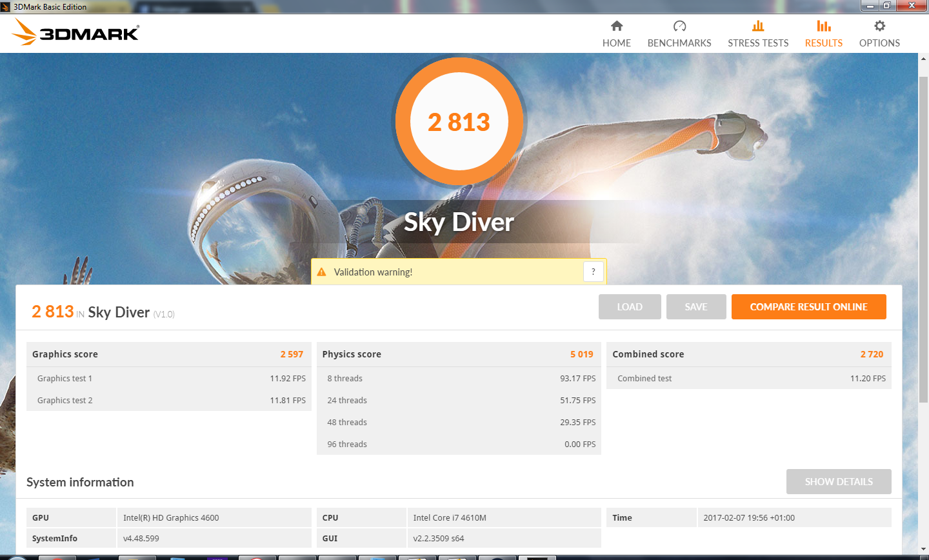Select the Results navigation item
The width and height of the screenshot is (929, 560).
pyautogui.click(x=824, y=34)
